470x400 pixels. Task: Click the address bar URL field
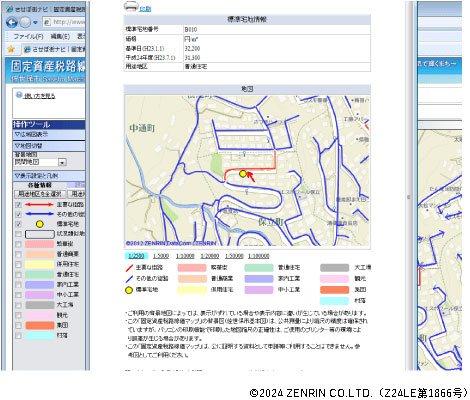[65, 22]
